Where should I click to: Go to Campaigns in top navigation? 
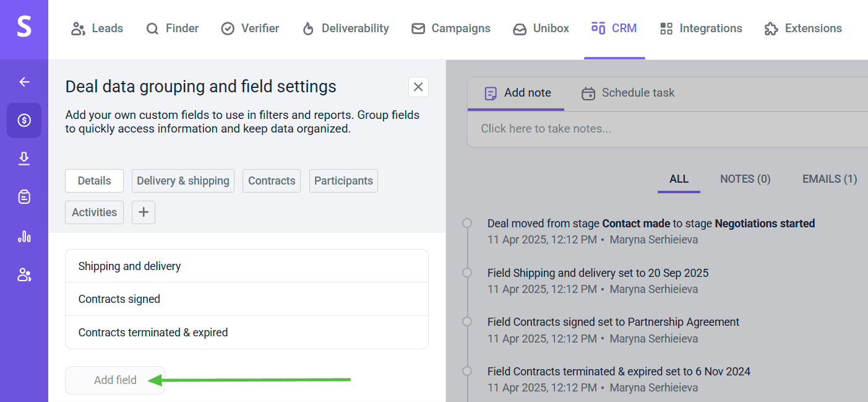[x=451, y=28]
